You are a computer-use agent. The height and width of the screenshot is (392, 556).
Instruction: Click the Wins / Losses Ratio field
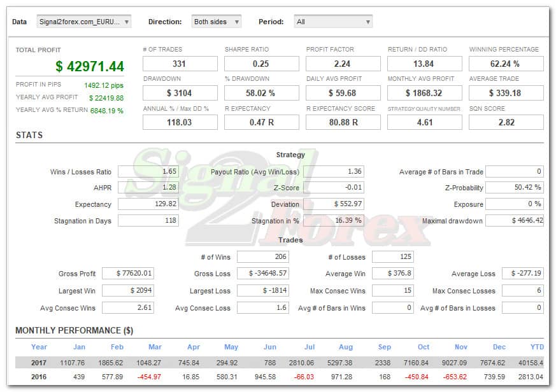[x=148, y=172]
